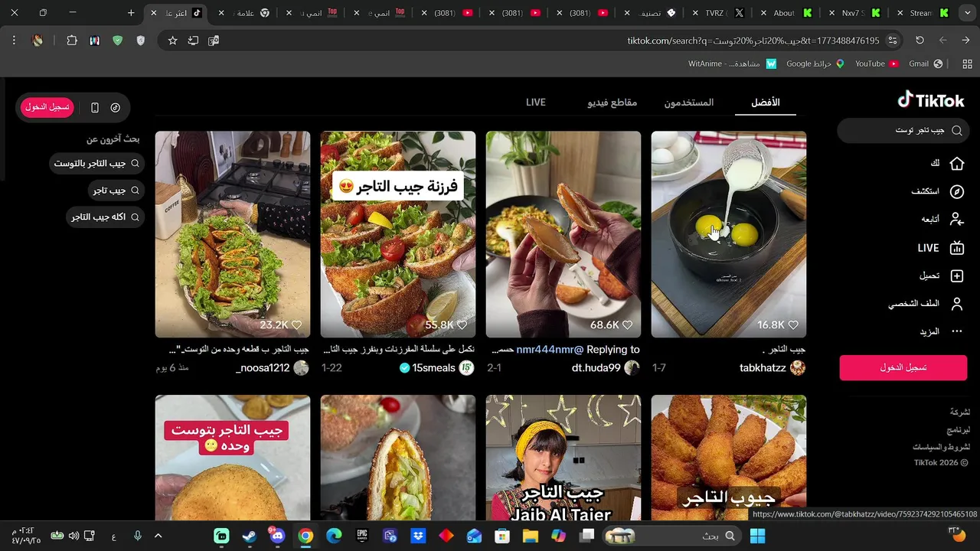Open the فرزنة جيب التاجر video thumbnail
The height and width of the screenshot is (551, 980).
click(x=398, y=234)
